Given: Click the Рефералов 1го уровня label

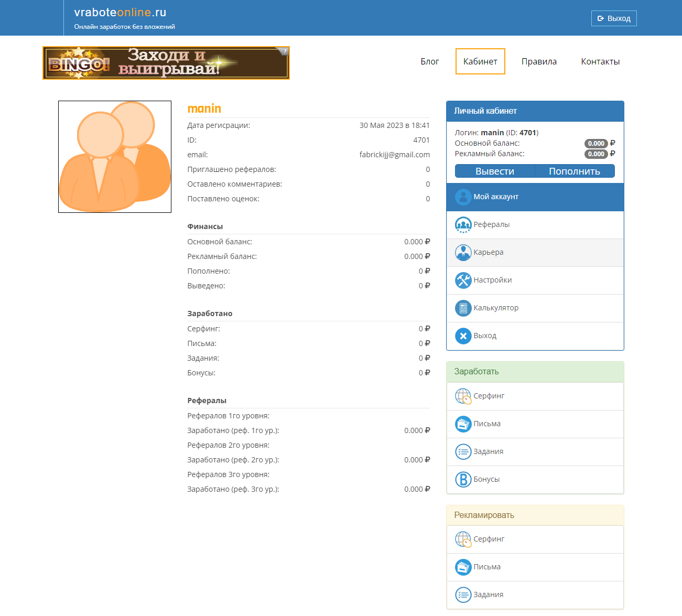Looking at the screenshot, I should [x=229, y=416].
